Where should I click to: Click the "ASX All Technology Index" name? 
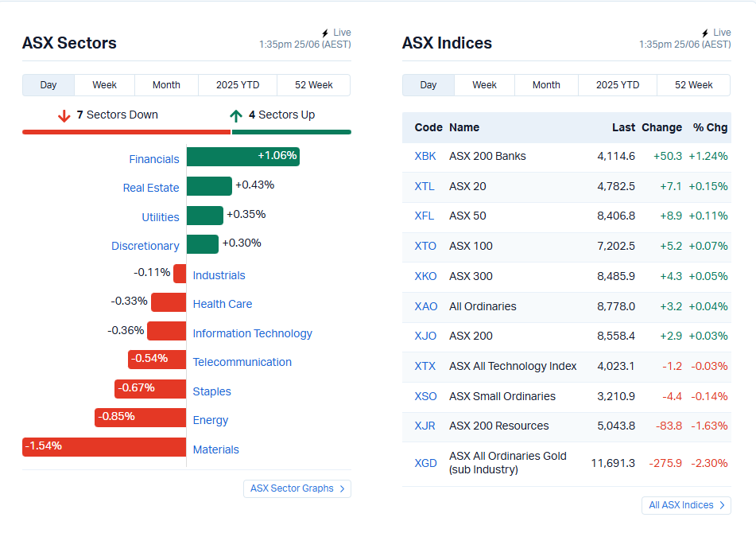513,366
